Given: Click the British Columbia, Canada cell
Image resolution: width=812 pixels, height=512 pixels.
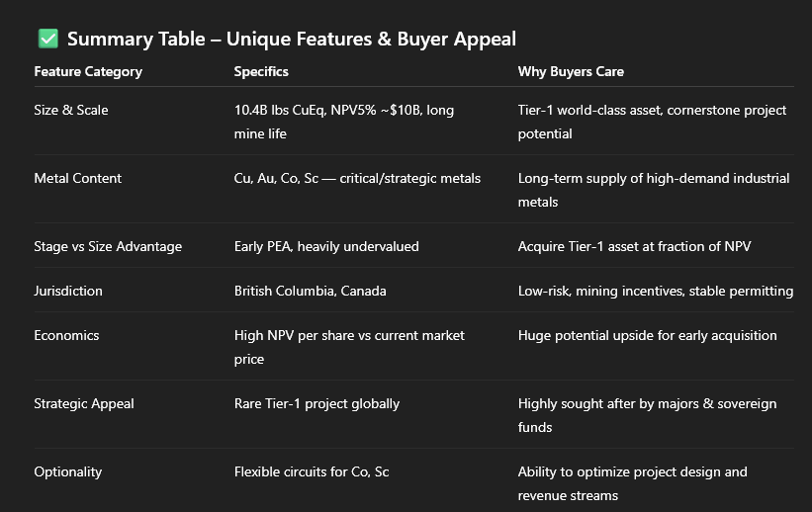Looking at the screenshot, I should coord(310,292).
